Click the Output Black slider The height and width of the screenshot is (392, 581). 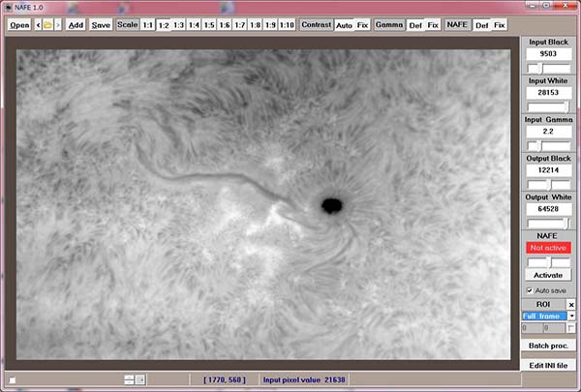(x=548, y=185)
